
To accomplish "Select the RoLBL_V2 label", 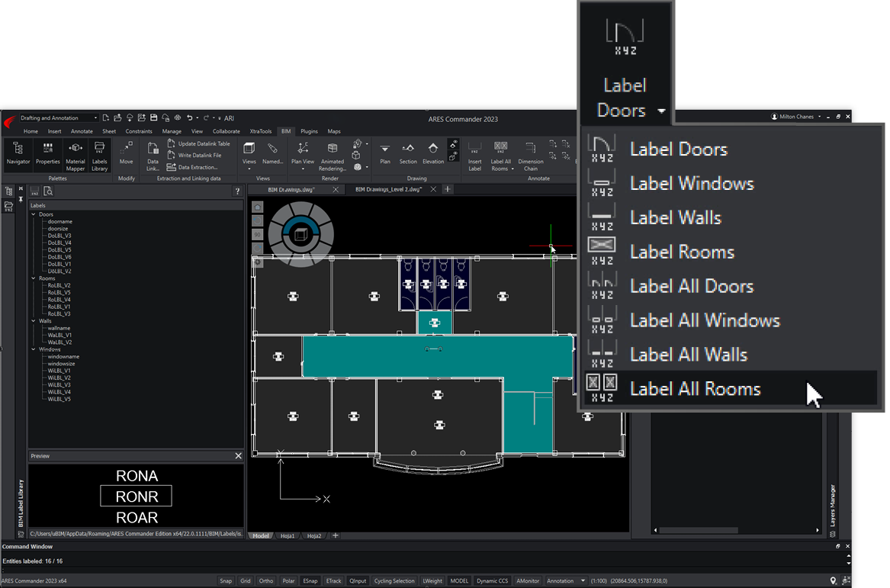I will point(59,285).
